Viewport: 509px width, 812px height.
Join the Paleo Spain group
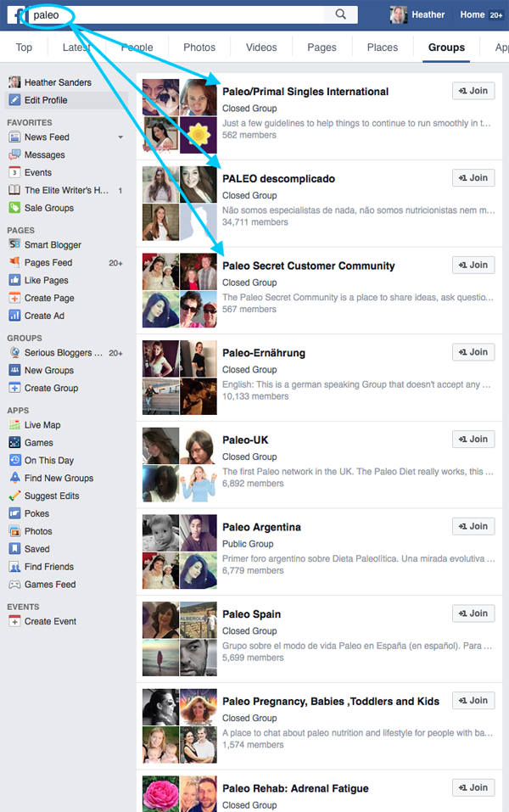(473, 613)
